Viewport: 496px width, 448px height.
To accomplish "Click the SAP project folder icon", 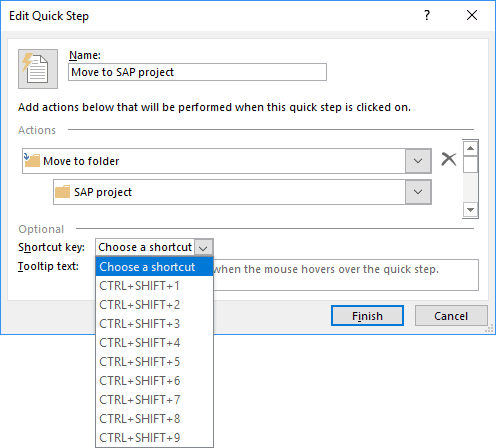I will click(x=62, y=192).
